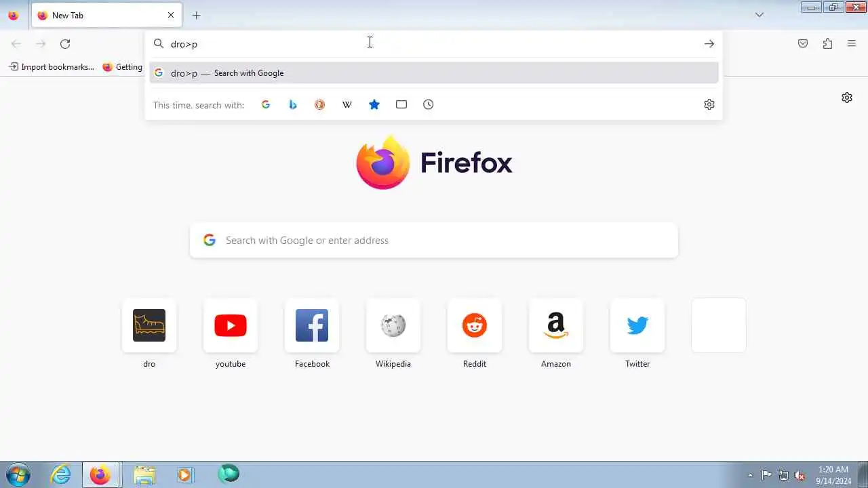Click the Firefox logo
This screenshot has height=488, width=868.
click(434, 163)
